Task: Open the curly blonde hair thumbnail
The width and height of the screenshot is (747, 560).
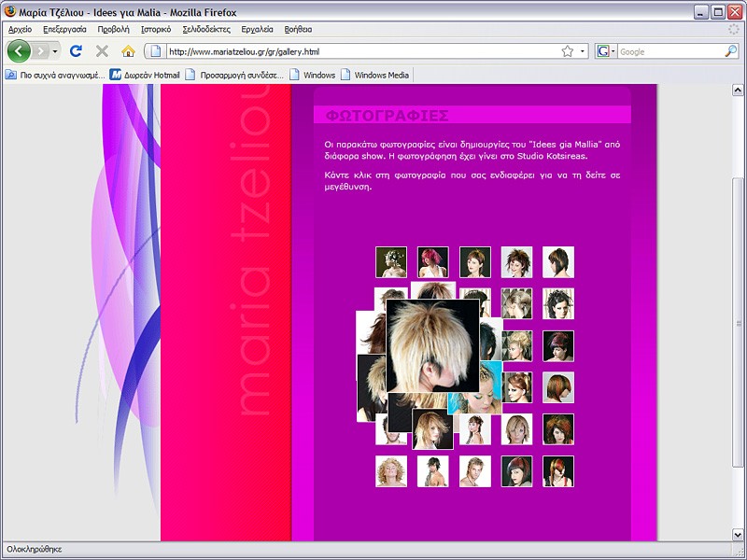Action: (x=391, y=471)
